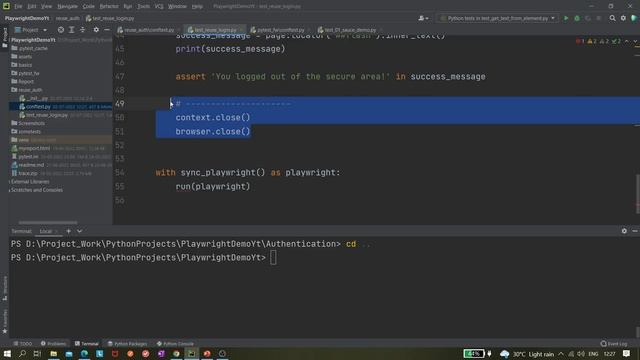The width and height of the screenshot is (640, 360).
Task: Open IDE settings gear in top toolbar
Action: [623, 18]
